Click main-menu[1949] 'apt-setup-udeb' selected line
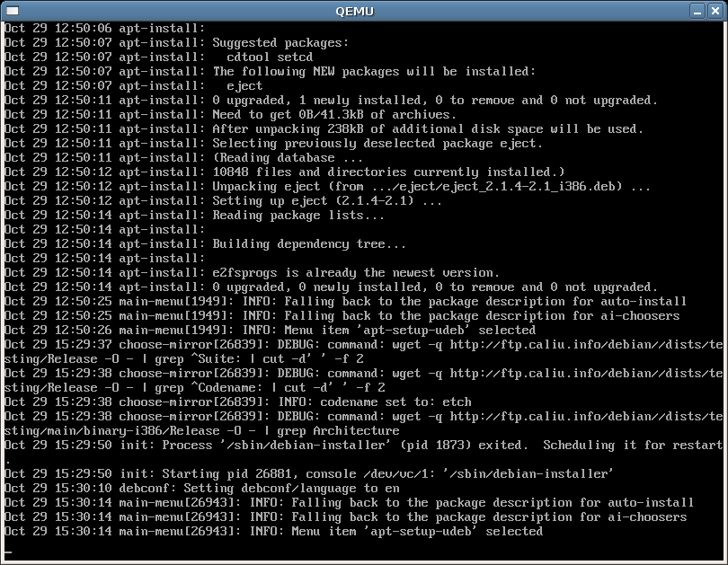The width and height of the screenshot is (728, 565). [271, 331]
